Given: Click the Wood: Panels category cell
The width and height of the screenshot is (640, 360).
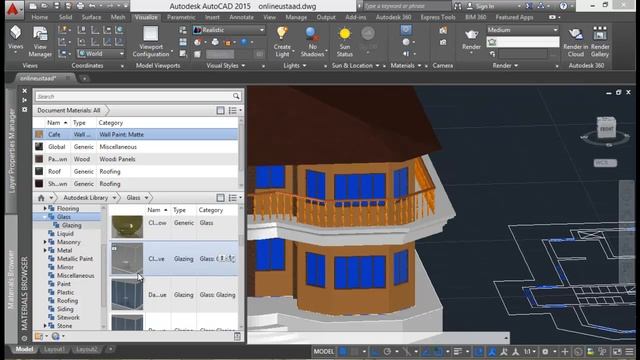Looking at the screenshot, I should pyautogui.click(x=118, y=159).
